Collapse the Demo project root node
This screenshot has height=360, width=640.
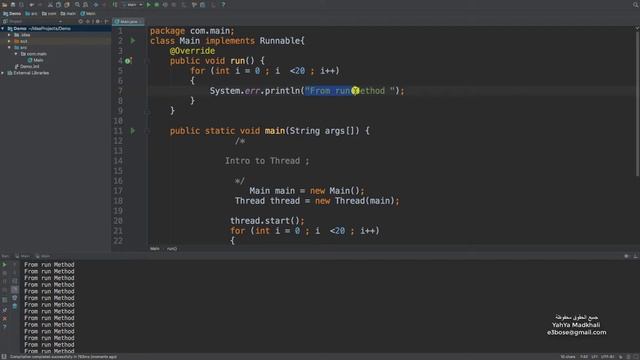tap(3, 29)
